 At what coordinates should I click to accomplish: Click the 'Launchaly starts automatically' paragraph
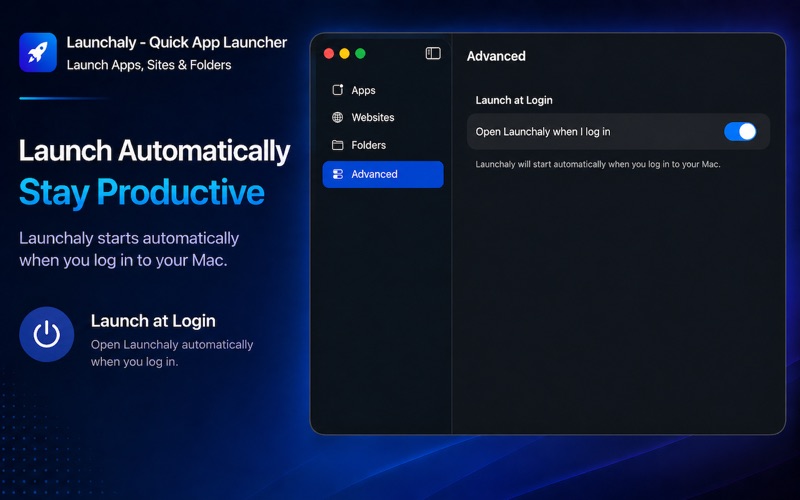[x=129, y=249]
